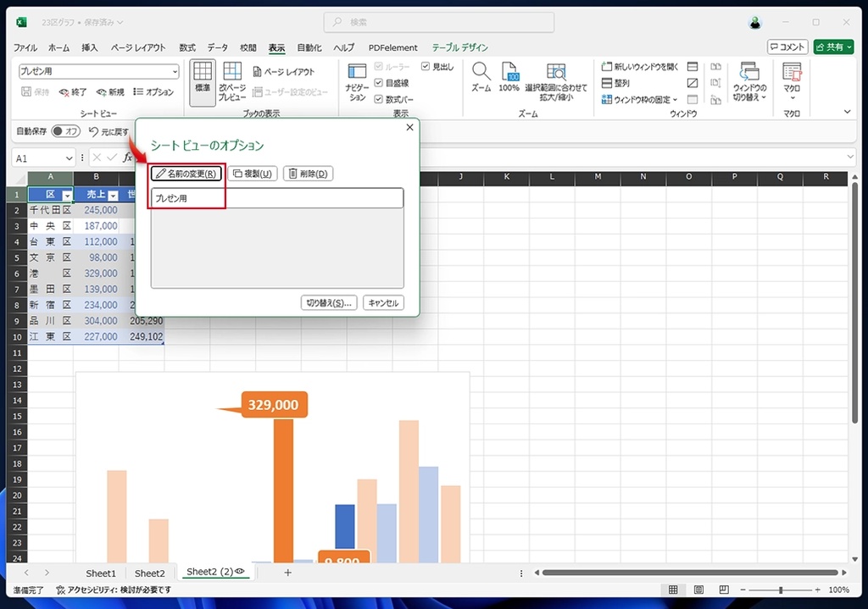868x609 pixels.
Task: Toggle the 数式バー checkbox
Action: point(379,100)
